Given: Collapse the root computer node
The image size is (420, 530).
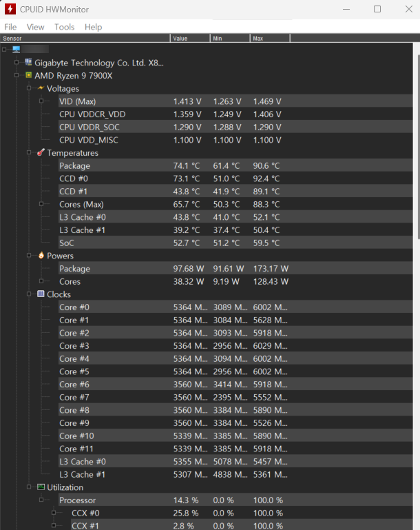Looking at the screenshot, I should point(4,50).
